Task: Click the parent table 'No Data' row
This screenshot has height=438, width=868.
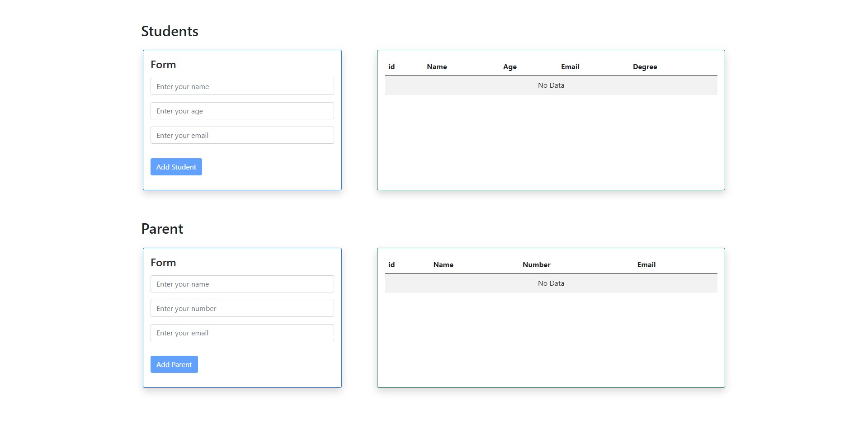Action: pos(551,283)
